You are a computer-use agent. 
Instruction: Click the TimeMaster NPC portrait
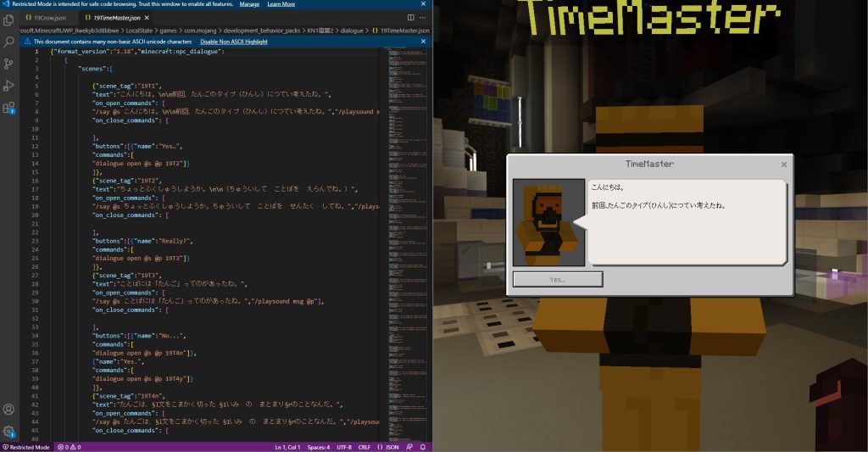point(548,222)
